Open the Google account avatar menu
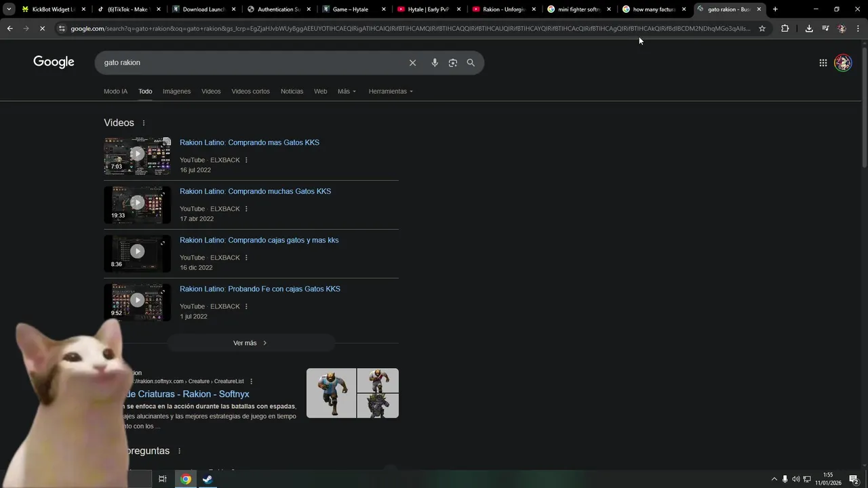This screenshot has height=488, width=868. tap(843, 62)
